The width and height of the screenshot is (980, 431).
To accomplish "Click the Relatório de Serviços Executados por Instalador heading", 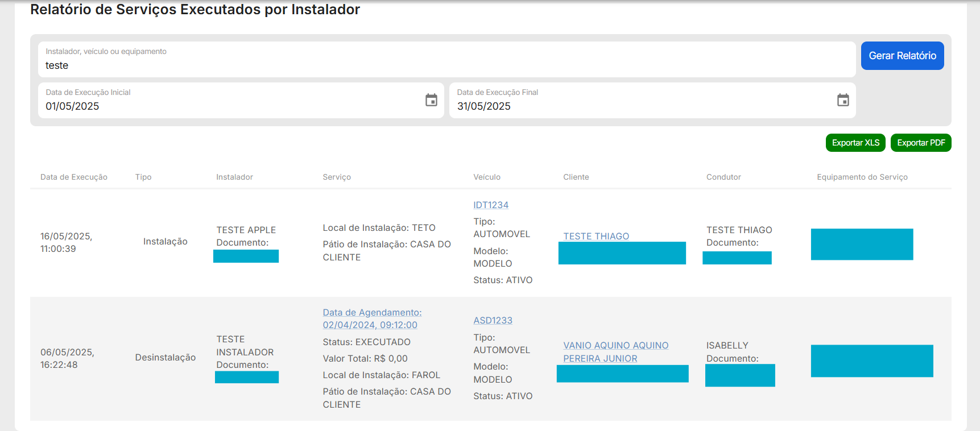I will [x=195, y=10].
